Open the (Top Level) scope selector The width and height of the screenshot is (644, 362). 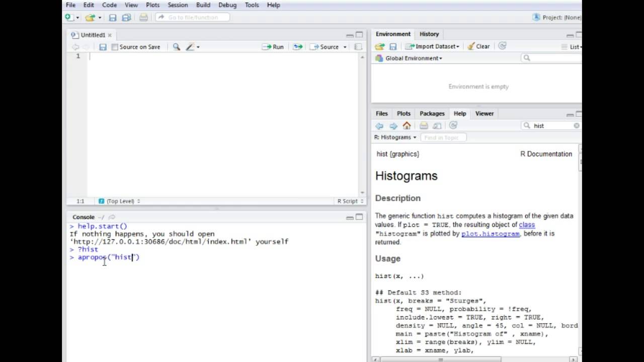120,201
